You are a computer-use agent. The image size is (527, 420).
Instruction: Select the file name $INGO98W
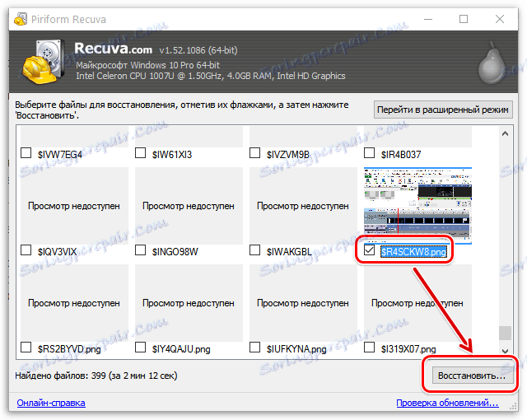(175, 252)
